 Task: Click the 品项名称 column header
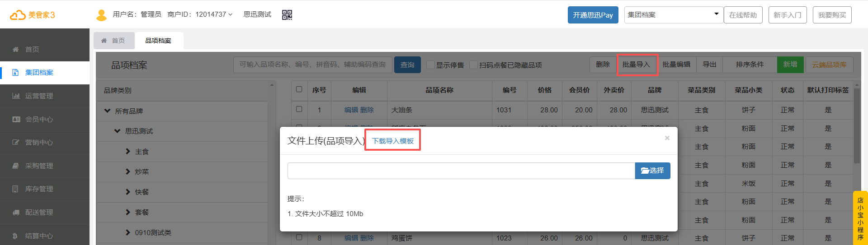439,90
